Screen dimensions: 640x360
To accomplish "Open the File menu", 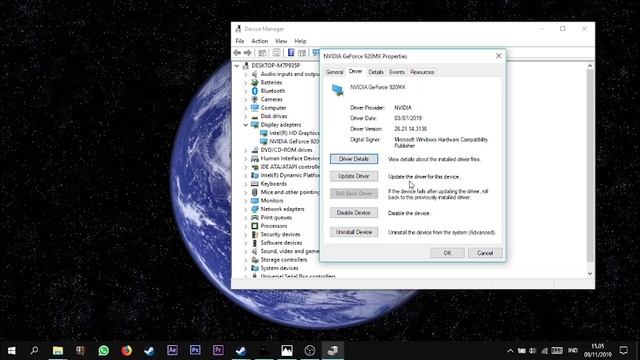I will click(240, 41).
